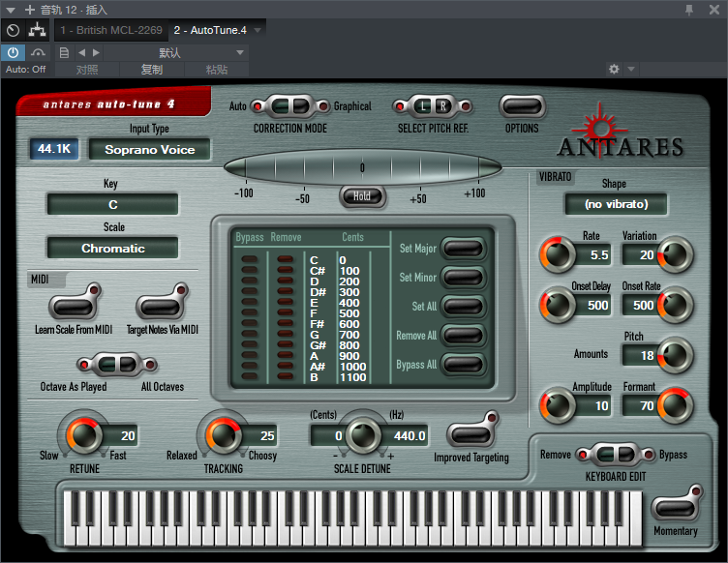Image resolution: width=728 pixels, height=563 pixels.
Task: Switch to the British MCL-2269 insert tab
Action: tap(111, 30)
